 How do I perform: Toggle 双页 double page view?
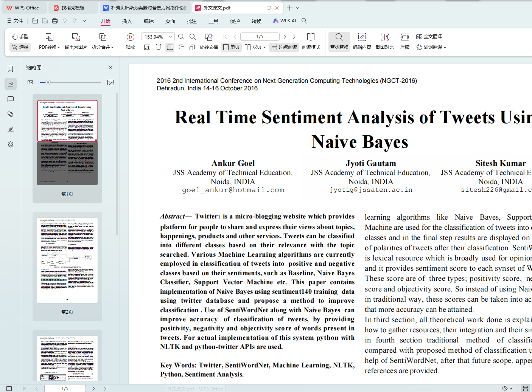255,47
